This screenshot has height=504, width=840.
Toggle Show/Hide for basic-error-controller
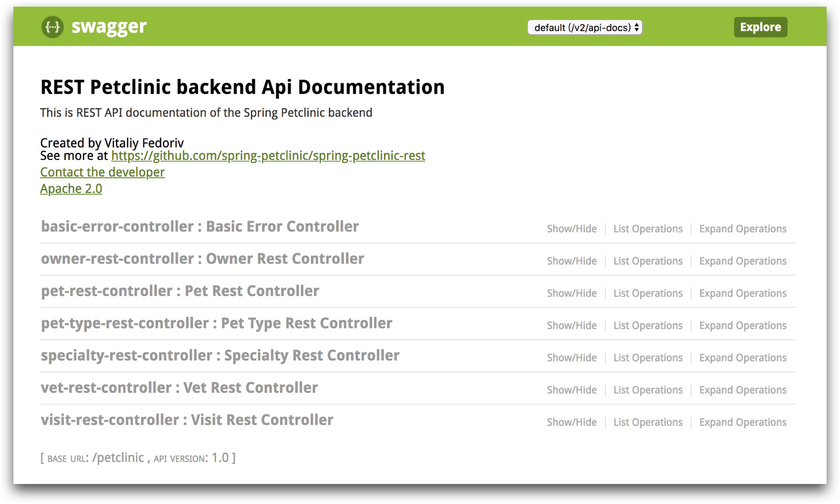point(572,229)
